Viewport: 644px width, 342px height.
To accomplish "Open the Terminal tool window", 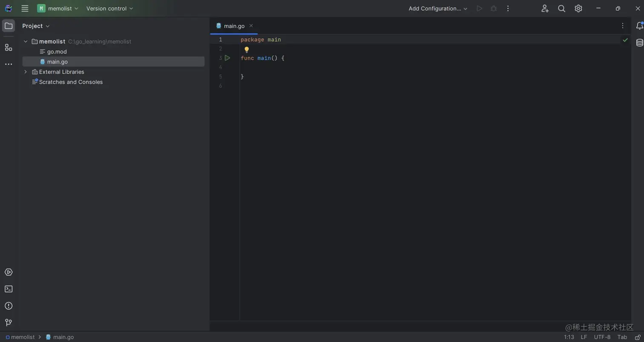I will pos(9,289).
